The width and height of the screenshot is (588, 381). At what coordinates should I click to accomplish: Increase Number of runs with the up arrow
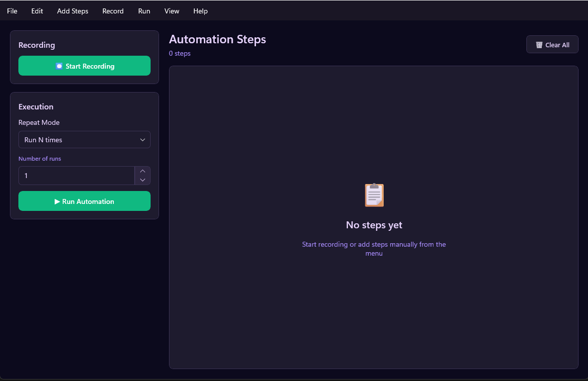pyautogui.click(x=142, y=172)
